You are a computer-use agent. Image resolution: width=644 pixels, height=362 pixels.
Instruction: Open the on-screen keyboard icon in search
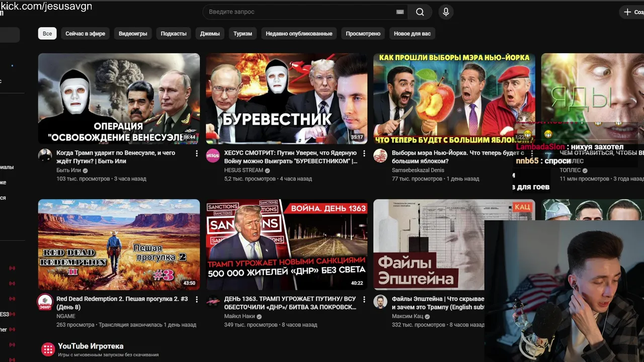pyautogui.click(x=400, y=12)
